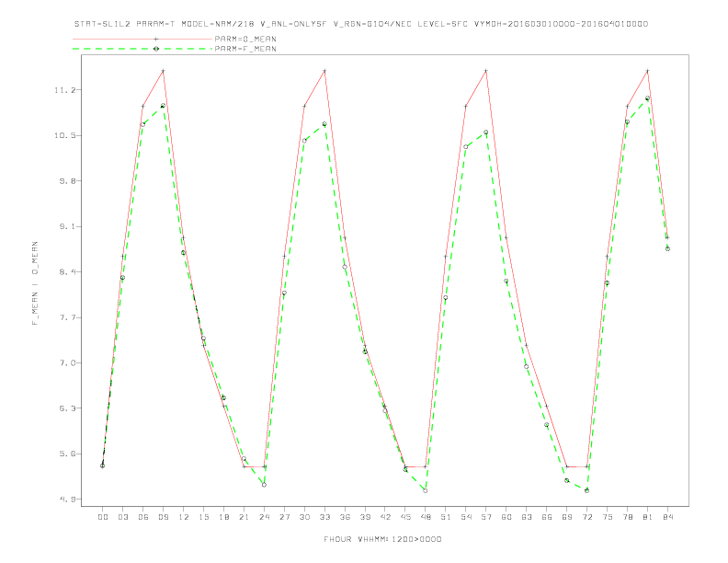728x563 pixels.
Task: Click the 24 forecast hour tick label
Action: point(264,517)
